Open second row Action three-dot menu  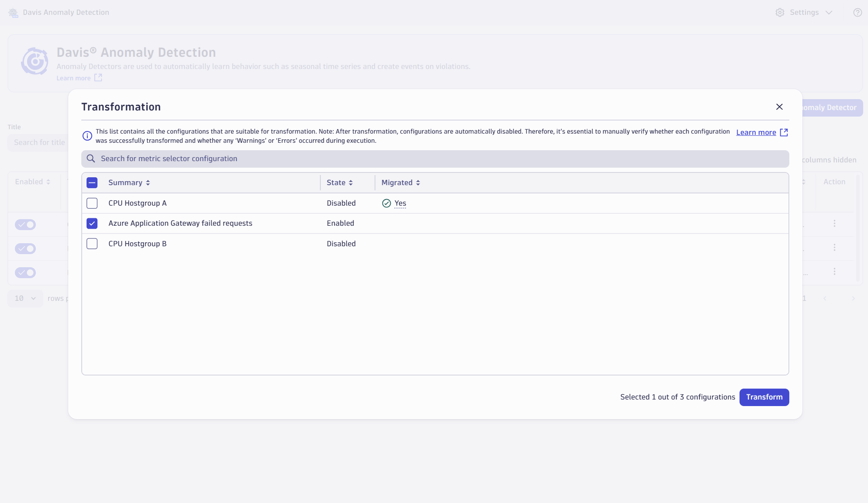[x=834, y=248]
